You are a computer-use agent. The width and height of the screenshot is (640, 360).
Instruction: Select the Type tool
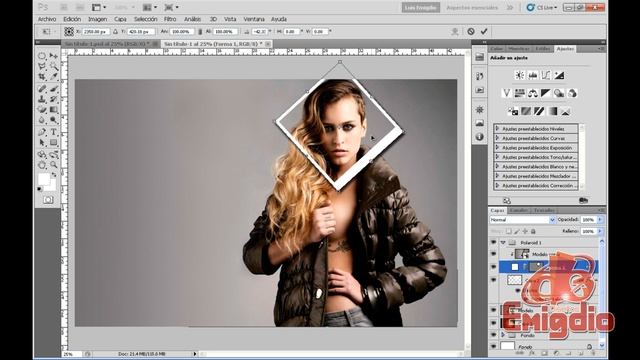click(x=53, y=132)
